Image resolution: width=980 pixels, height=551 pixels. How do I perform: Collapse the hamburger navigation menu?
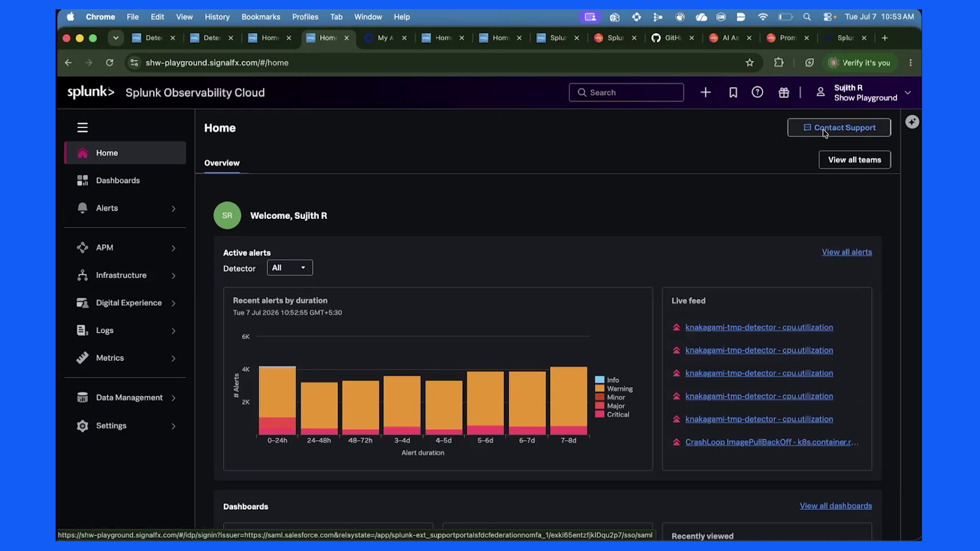click(82, 128)
